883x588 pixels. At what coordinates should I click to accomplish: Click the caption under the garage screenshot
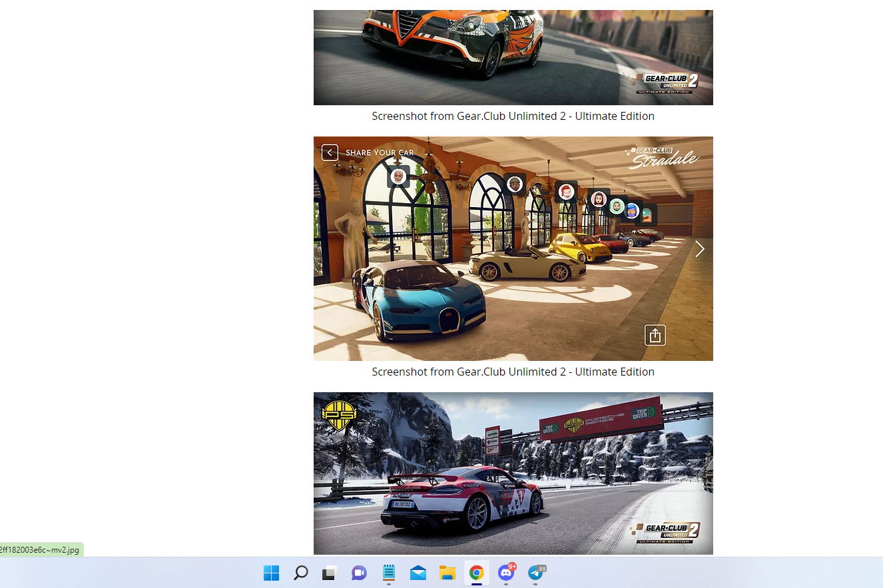point(513,372)
